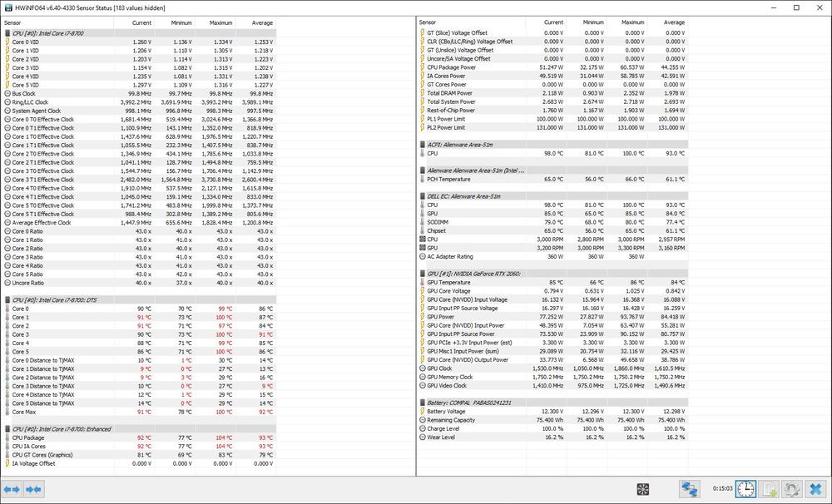The image size is (832, 504).
Task: Select the battery Wear Level row
Action: 441,437
